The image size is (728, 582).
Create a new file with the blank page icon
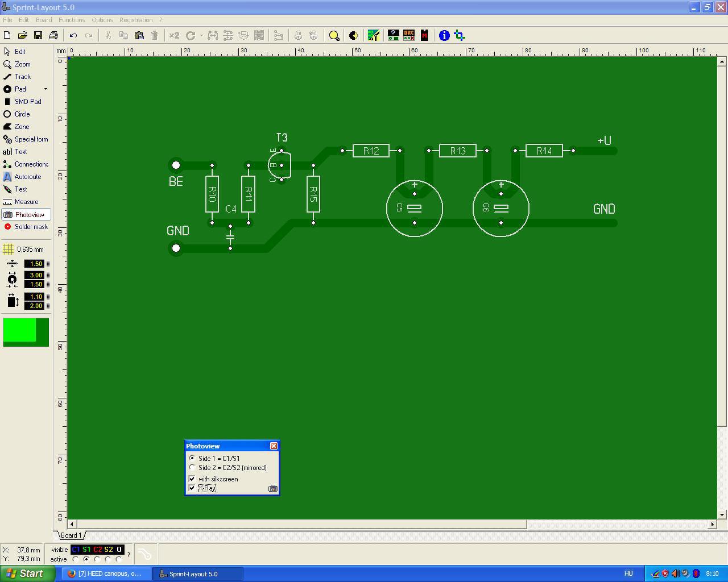point(7,35)
